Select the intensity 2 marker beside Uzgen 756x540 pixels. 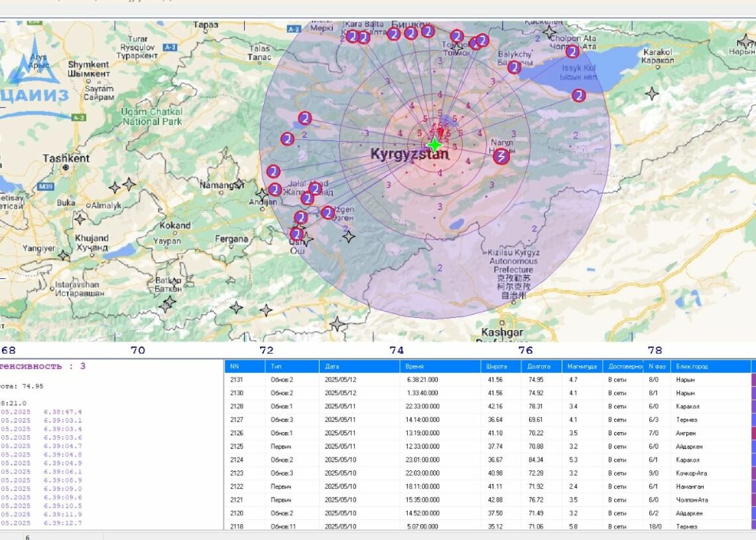point(328,213)
